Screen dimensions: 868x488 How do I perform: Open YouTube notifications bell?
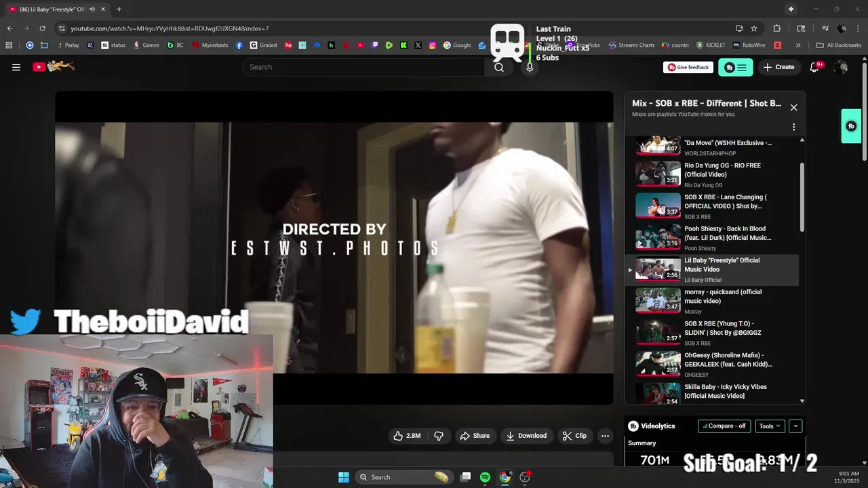[815, 67]
